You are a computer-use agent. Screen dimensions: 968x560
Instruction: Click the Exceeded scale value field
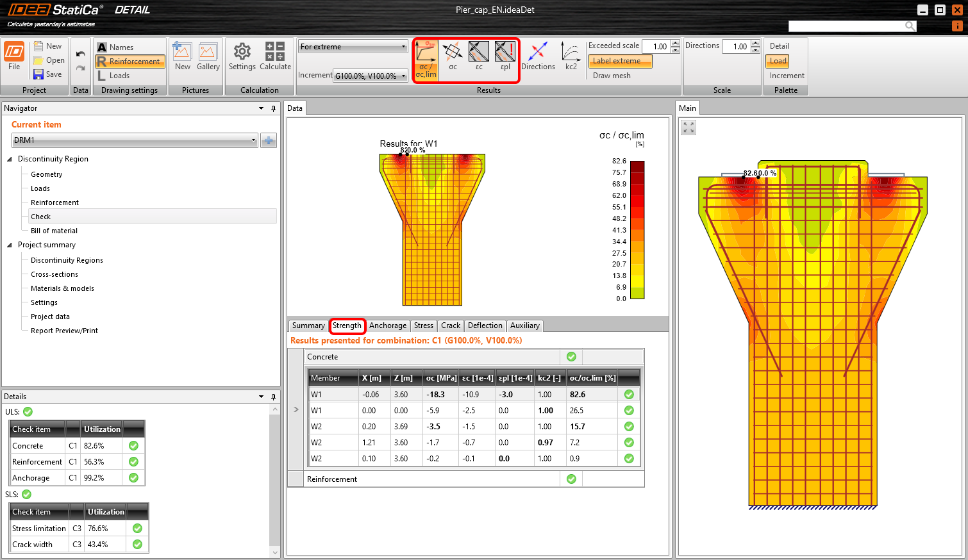pos(656,47)
